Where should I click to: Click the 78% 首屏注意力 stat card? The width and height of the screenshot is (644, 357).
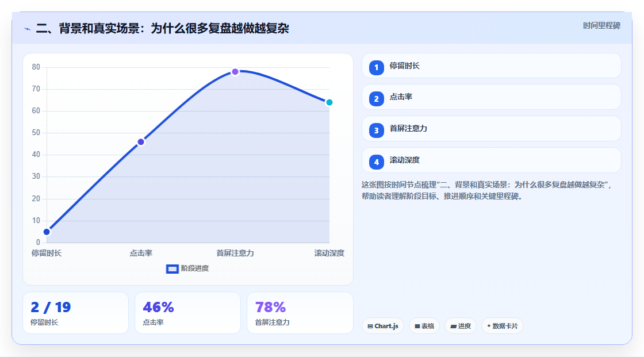pos(300,313)
